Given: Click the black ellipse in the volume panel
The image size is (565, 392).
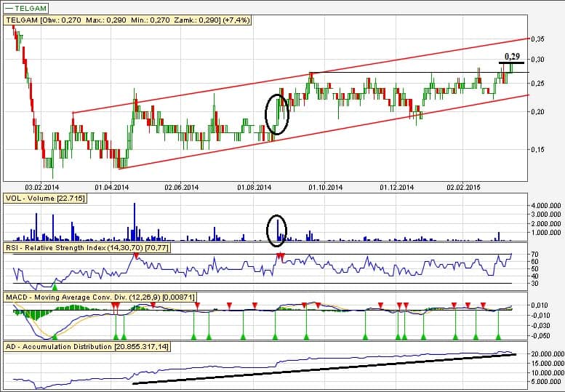Looking at the screenshot, I should point(276,228).
